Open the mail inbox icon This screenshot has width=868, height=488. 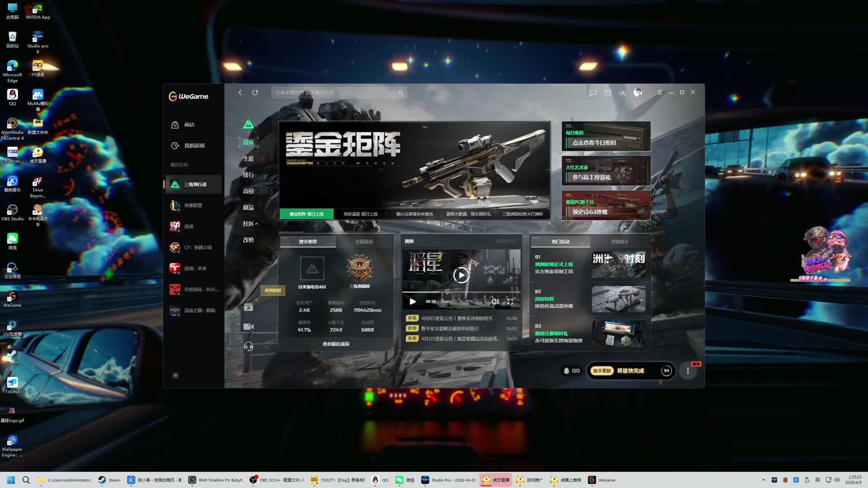608,93
